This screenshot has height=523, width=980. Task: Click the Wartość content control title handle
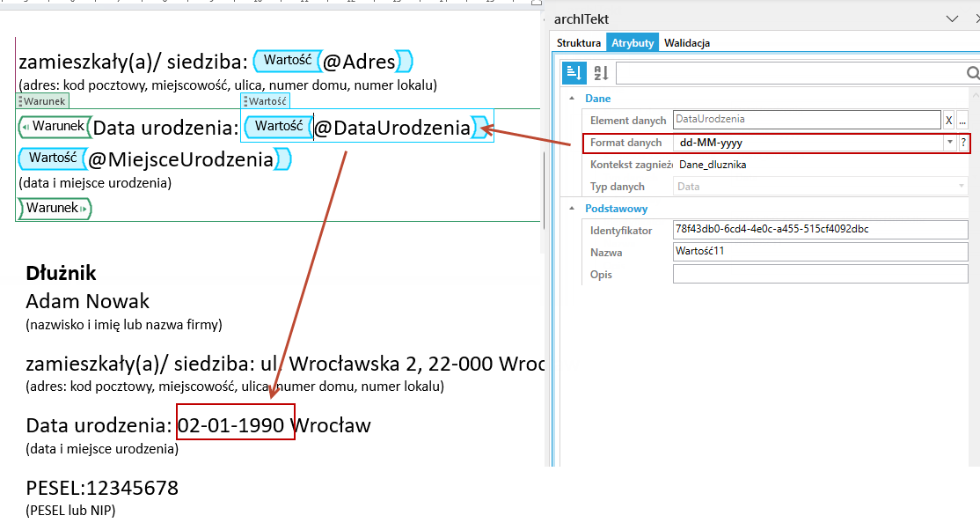coord(266,101)
